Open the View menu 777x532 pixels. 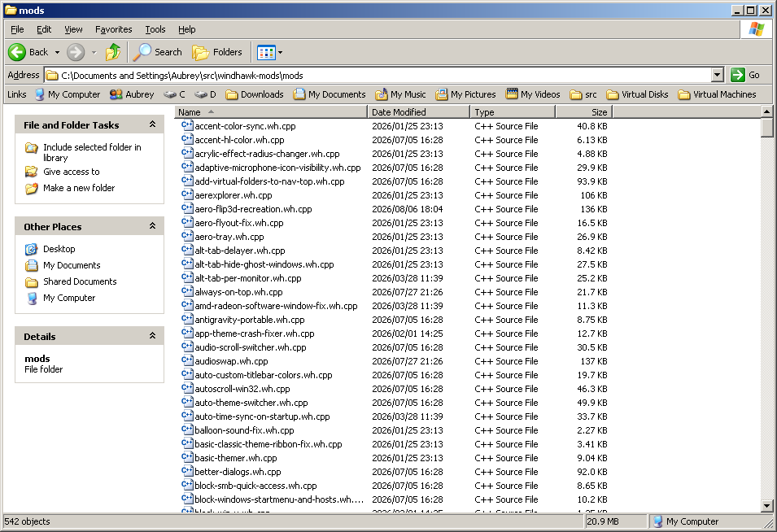pyautogui.click(x=73, y=29)
